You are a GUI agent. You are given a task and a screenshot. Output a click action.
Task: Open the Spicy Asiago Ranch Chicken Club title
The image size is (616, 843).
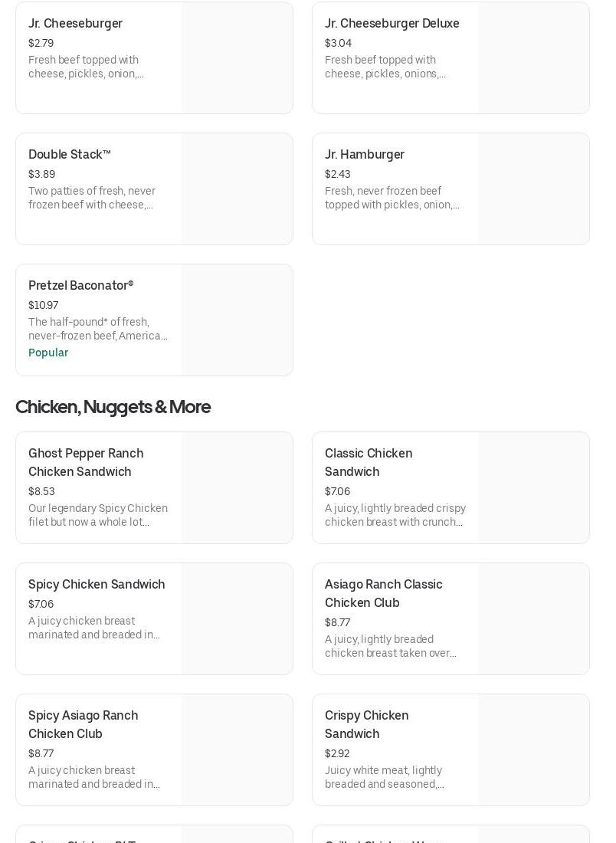(x=83, y=724)
